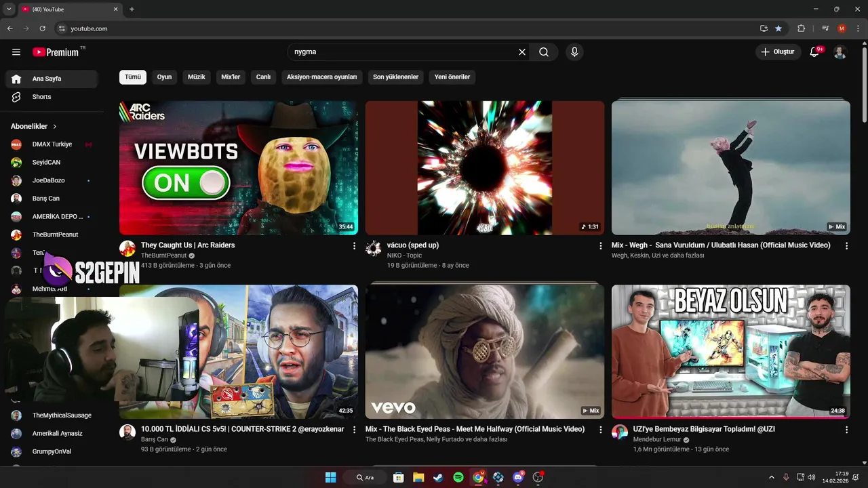Open the Wegh Sana Vuruldum mix thumbnail
868x488 pixels.
tap(731, 168)
